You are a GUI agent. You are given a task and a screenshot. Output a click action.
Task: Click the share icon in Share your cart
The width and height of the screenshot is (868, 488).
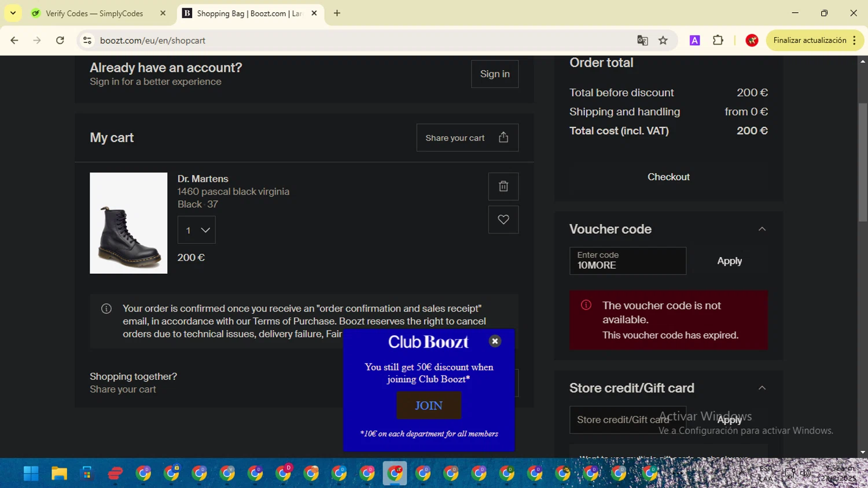(x=503, y=137)
